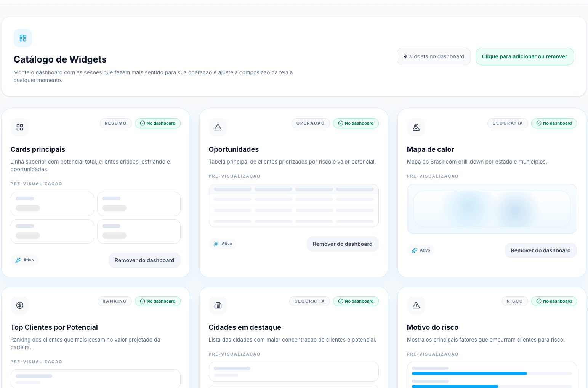This screenshot has height=388, width=588.
Task: Click the Oportunidades table preview
Action: [x=294, y=206]
